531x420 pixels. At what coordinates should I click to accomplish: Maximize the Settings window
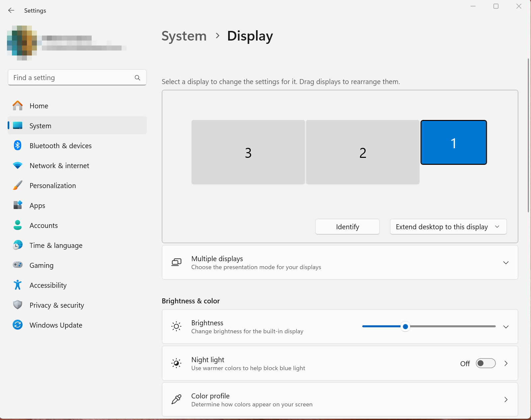tap(496, 6)
